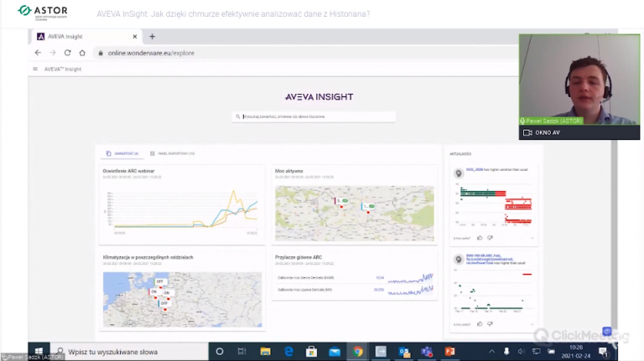Thumbs down the second alert card
This screenshot has width=644, height=361.
pos(490,322)
